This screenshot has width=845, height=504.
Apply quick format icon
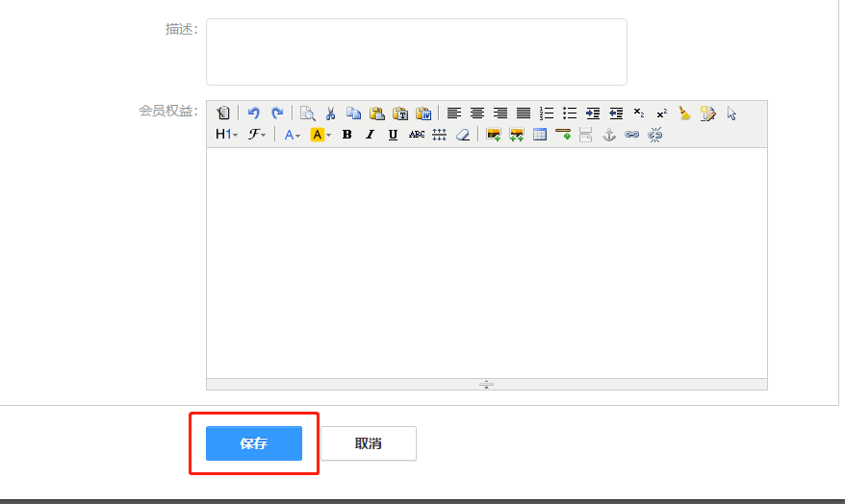[x=708, y=113]
